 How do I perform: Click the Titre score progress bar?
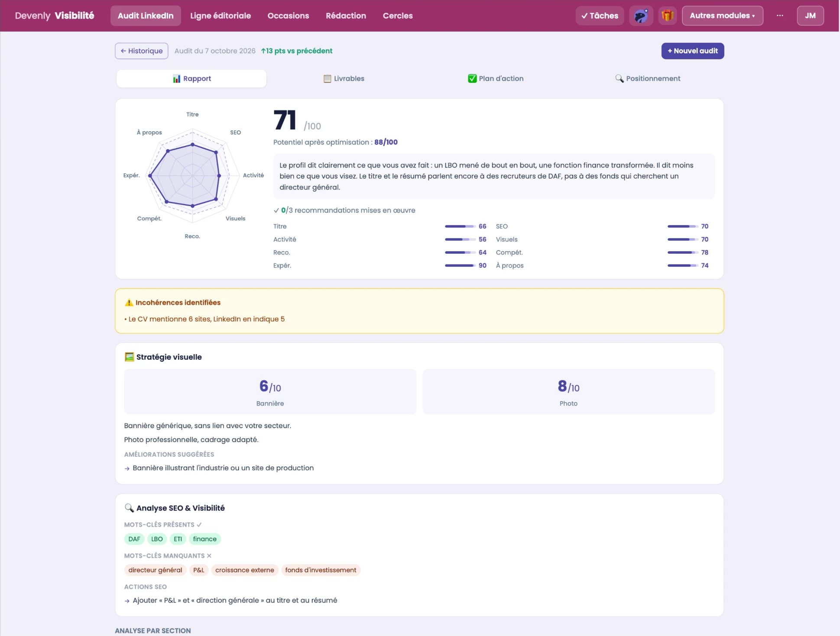(x=460, y=226)
